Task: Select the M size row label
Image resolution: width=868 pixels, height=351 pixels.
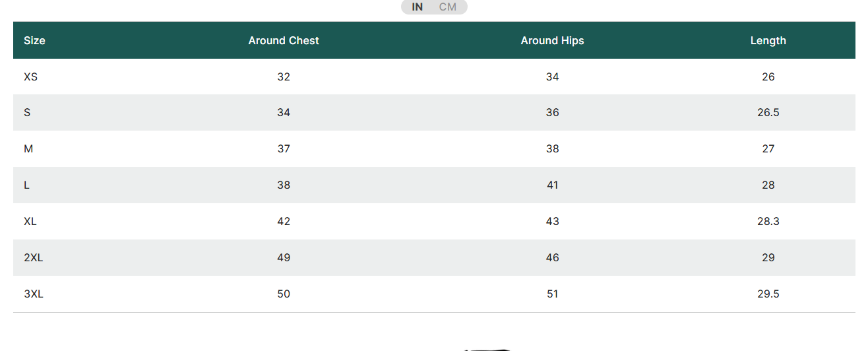Action: [28, 148]
